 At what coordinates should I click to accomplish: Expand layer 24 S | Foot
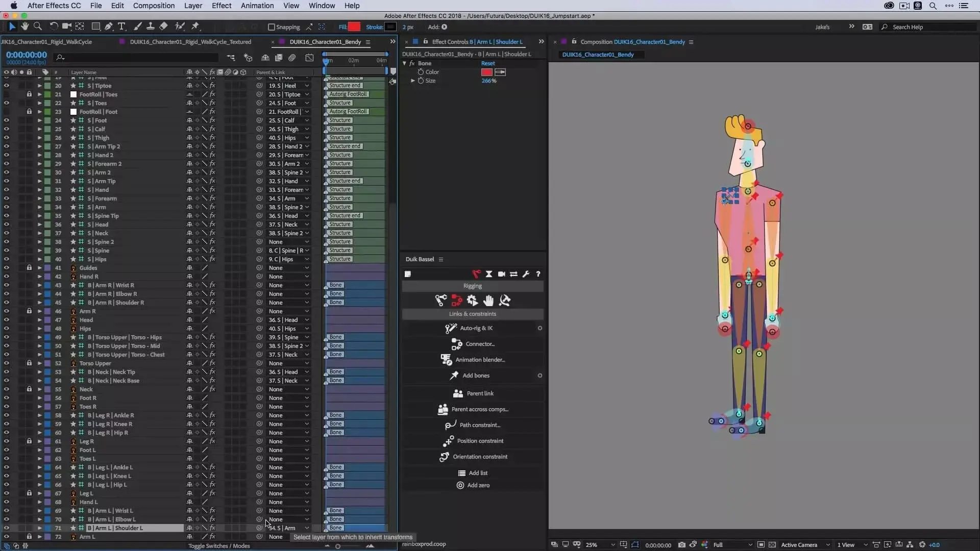(39, 120)
